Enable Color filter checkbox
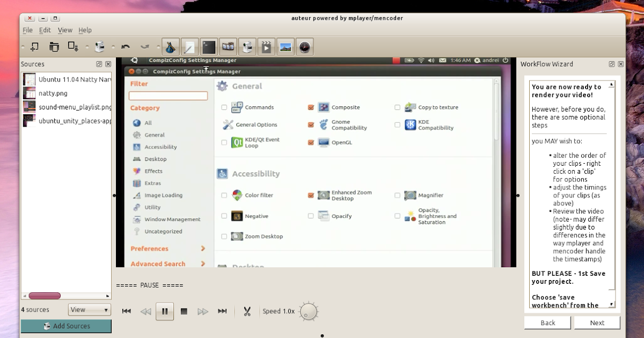The height and width of the screenshot is (338, 644). (224, 195)
